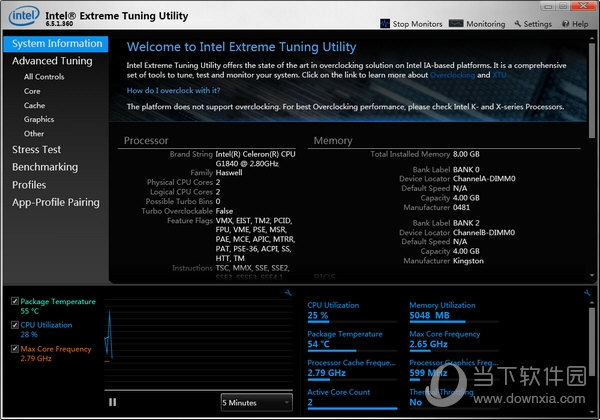Image resolution: width=600 pixels, height=420 pixels.
Task: Open the Help question mark icon
Action: pos(566,24)
